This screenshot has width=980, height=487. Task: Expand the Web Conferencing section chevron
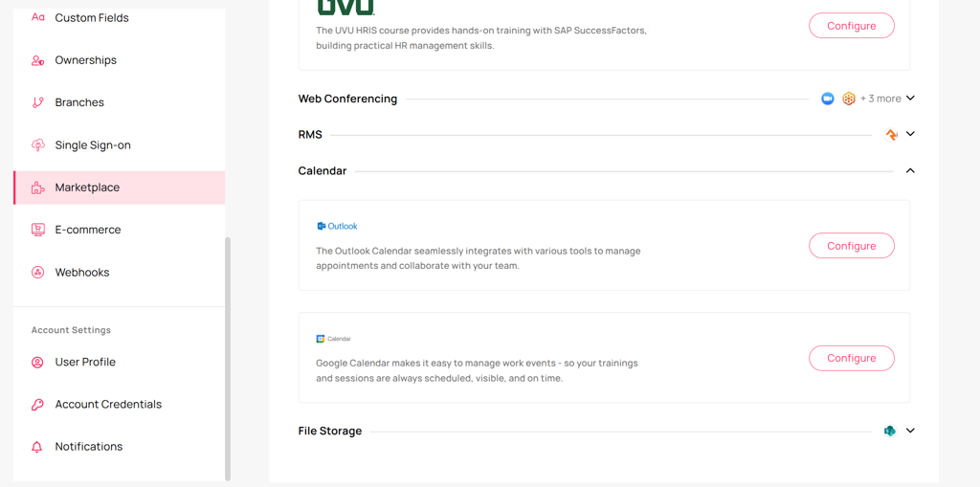[910, 99]
